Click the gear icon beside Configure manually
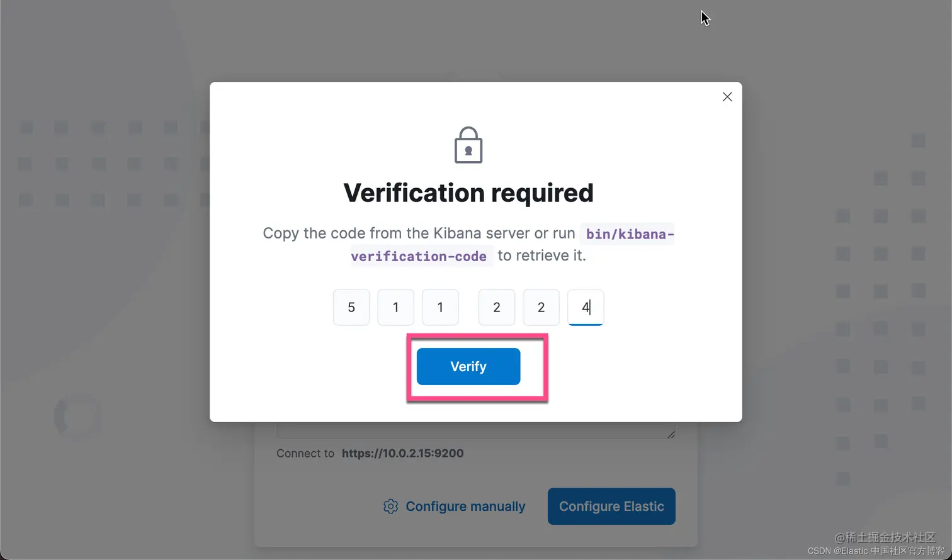The image size is (952, 560). pyautogui.click(x=390, y=507)
